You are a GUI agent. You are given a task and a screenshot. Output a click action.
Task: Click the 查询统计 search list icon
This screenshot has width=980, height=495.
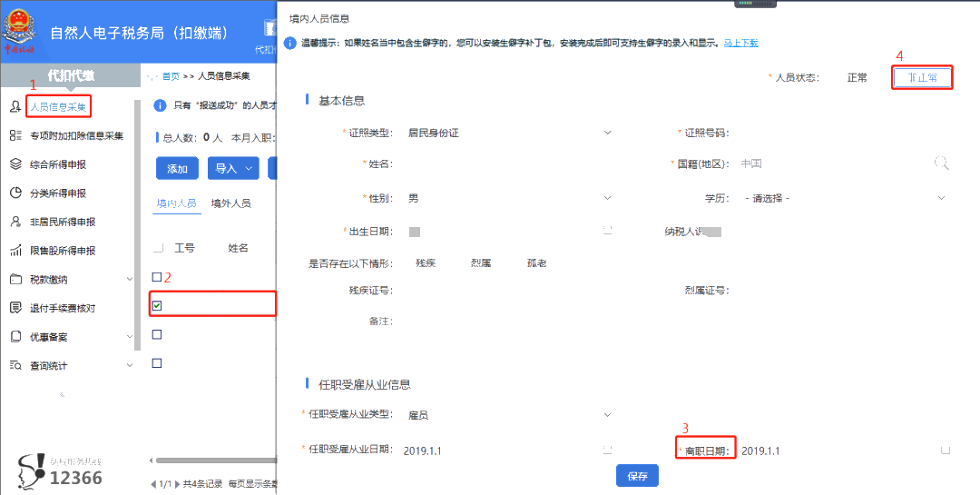[15, 365]
